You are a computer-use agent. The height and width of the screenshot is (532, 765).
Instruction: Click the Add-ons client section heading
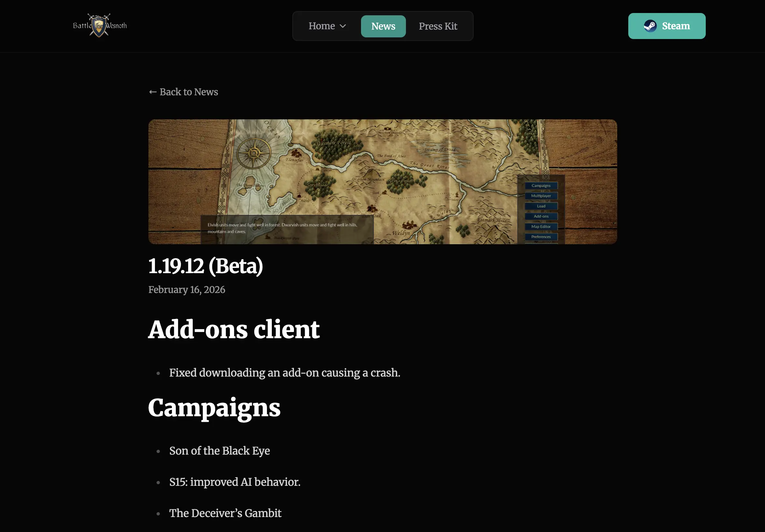point(233,329)
